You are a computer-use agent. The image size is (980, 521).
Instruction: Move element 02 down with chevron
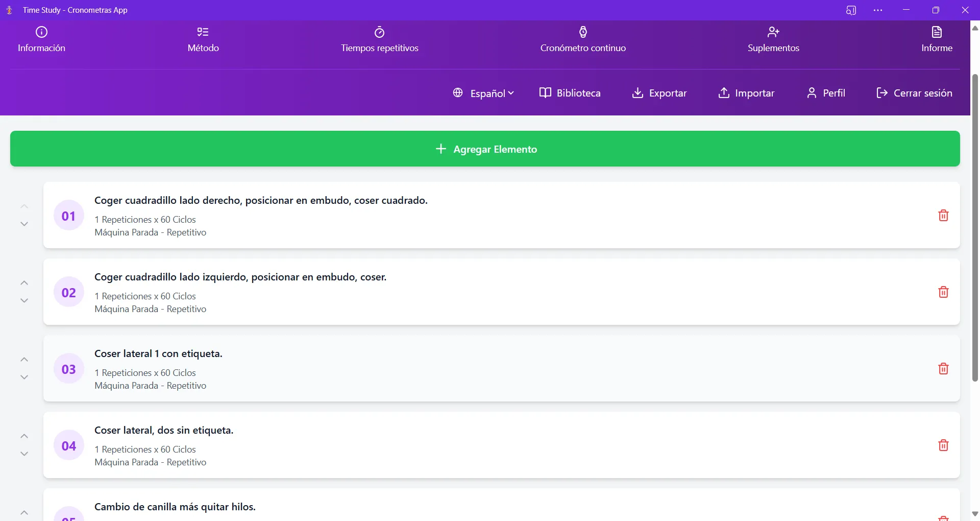24,300
